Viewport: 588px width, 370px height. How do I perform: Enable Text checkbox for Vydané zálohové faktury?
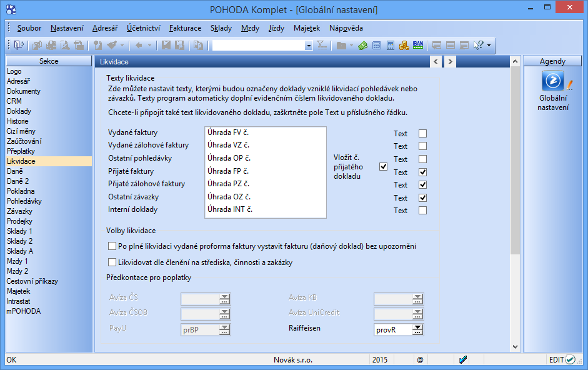(422, 146)
